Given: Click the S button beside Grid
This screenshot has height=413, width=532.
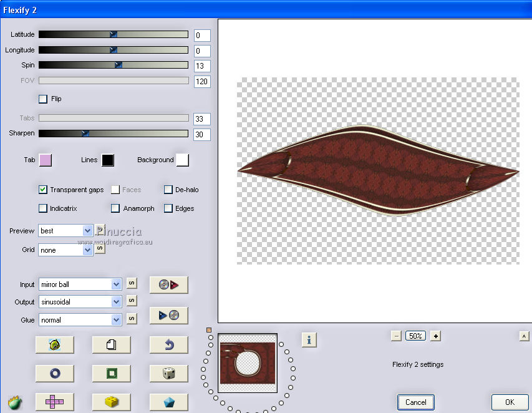Looking at the screenshot, I should coord(100,248).
